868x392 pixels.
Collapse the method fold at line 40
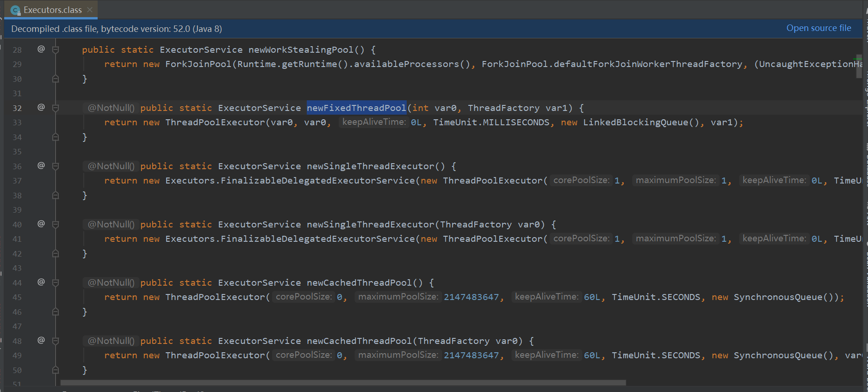click(56, 224)
